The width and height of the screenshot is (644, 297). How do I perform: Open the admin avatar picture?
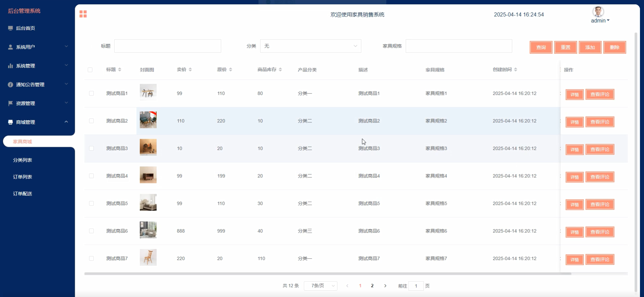coord(598,12)
